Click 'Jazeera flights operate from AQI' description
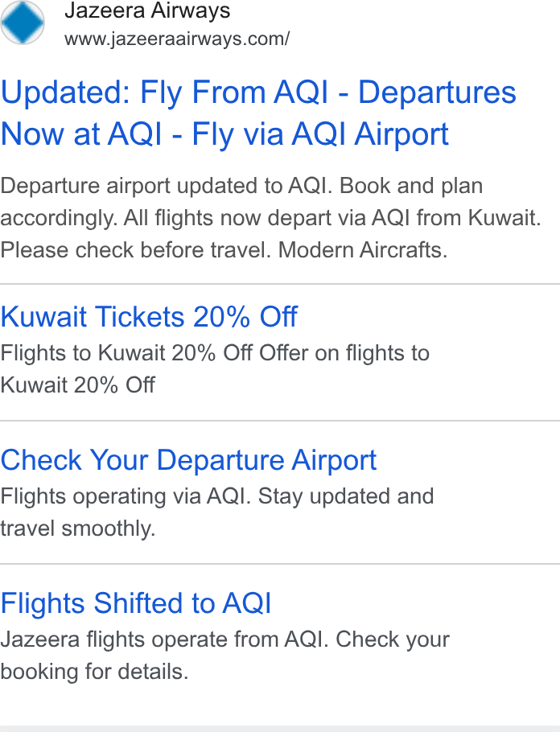 (x=162, y=639)
